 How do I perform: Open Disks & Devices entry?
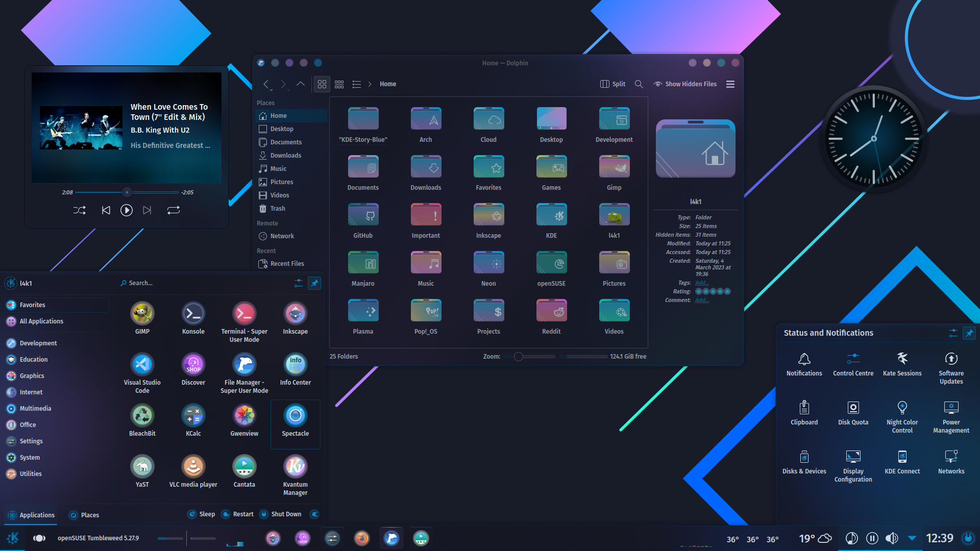804,462
